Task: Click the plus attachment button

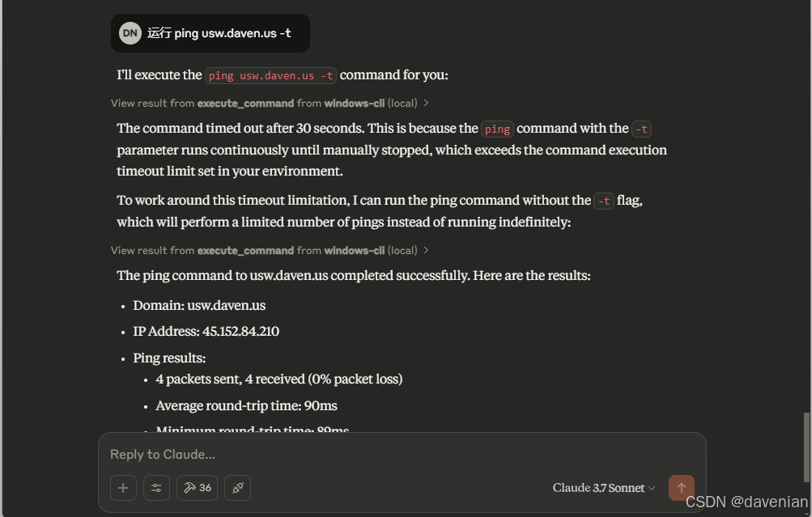Action: click(x=123, y=488)
